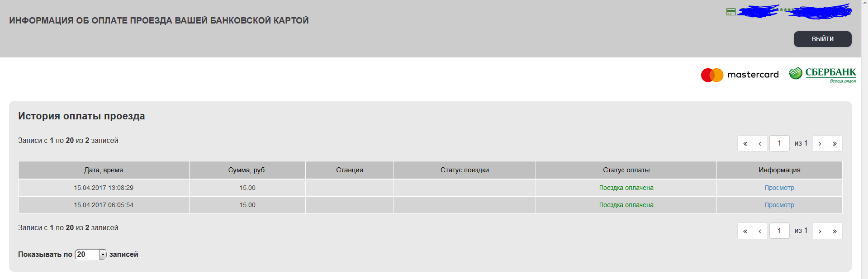The height and width of the screenshot is (279, 868).
Task: Open the records-per-page dropdown showing 20
Action: pos(91,255)
